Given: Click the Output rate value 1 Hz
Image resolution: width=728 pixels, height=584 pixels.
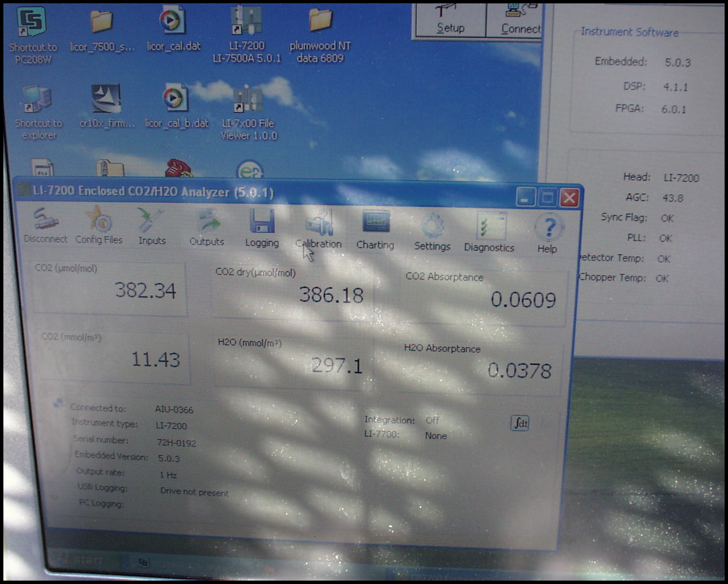Looking at the screenshot, I should (168, 475).
